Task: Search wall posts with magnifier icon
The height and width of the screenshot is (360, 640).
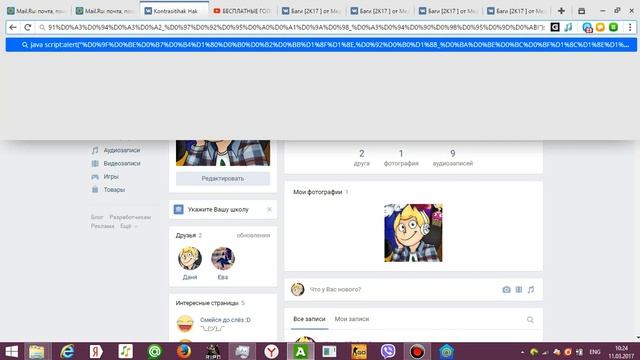Action: point(530,320)
